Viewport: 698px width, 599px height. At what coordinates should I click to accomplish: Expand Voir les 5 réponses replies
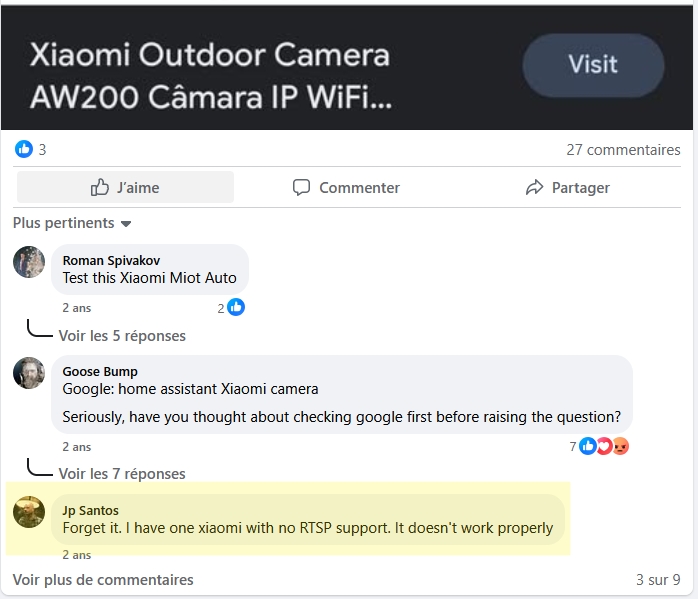[x=122, y=336]
